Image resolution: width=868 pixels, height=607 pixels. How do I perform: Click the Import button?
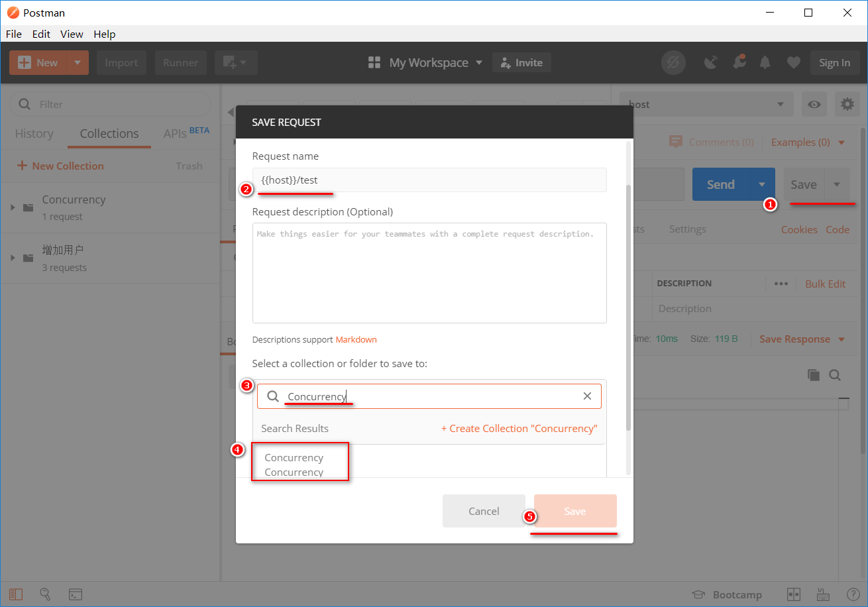coord(121,62)
